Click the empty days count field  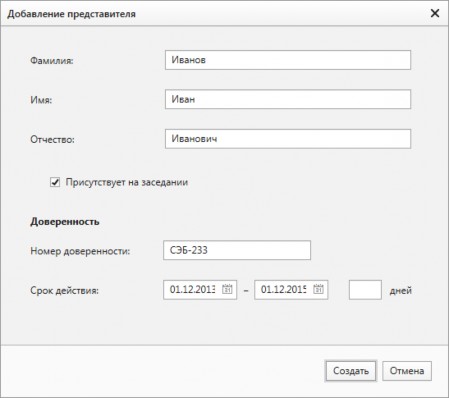pos(365,290)
